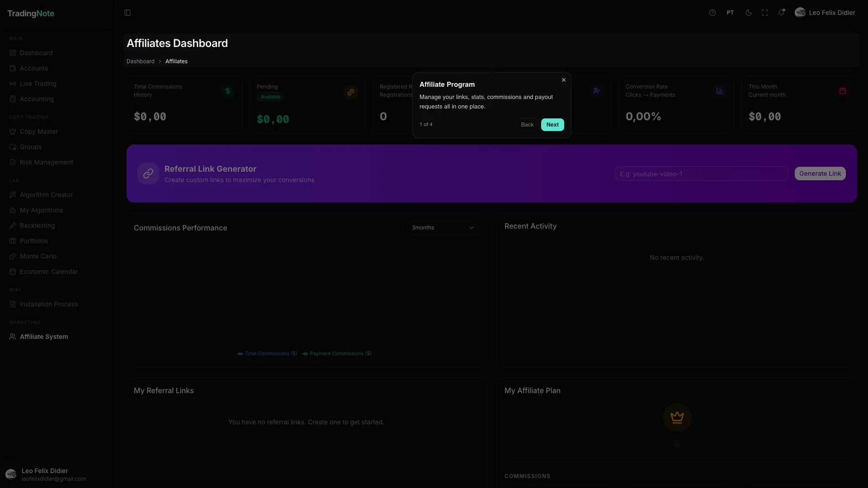Click the Monte Carlo sidebar icon
Viewport: 868px width, 488px height.
(x=13, y=256)
